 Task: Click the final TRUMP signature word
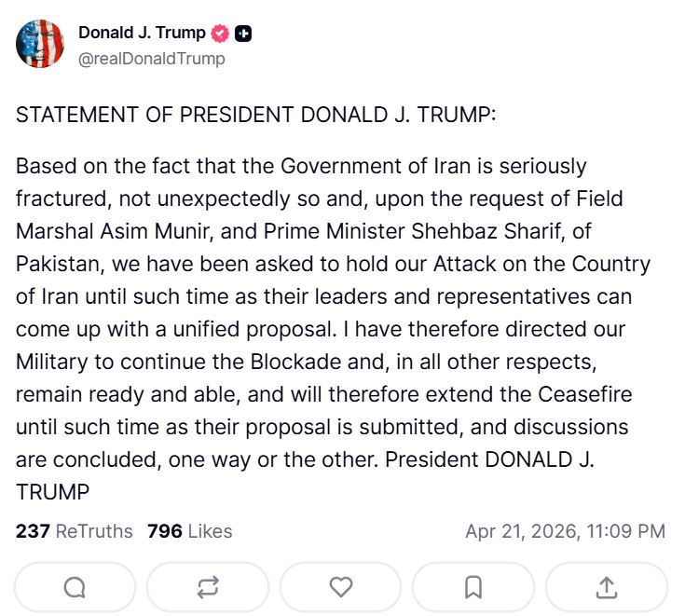coord(52,492)
